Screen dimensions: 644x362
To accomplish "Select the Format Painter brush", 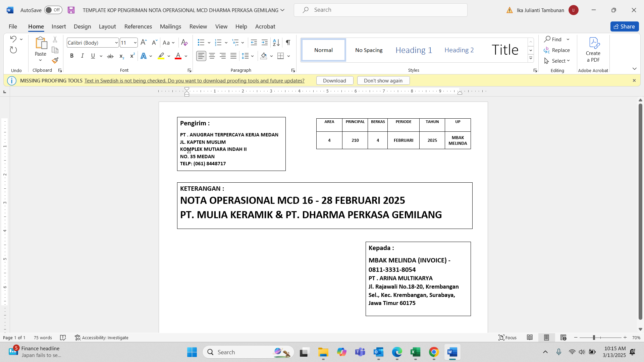I will (x=55, y=61).
